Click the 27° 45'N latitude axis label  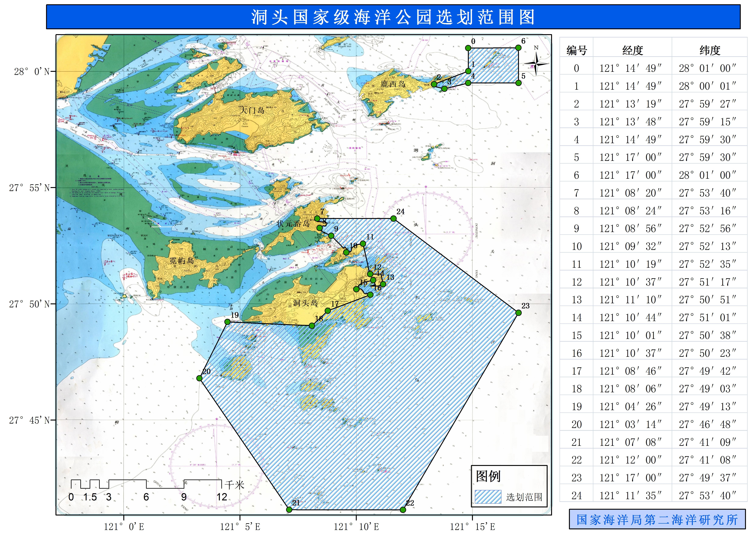point(29,420)
